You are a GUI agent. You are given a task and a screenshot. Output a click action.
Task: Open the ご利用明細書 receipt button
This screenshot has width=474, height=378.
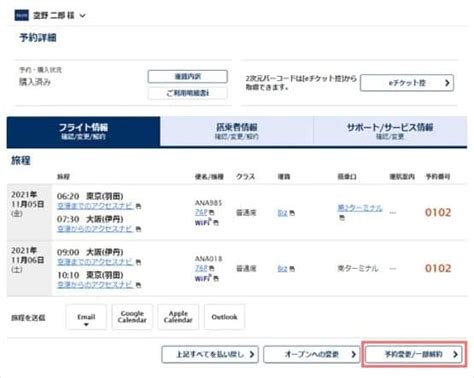point(188,93)
